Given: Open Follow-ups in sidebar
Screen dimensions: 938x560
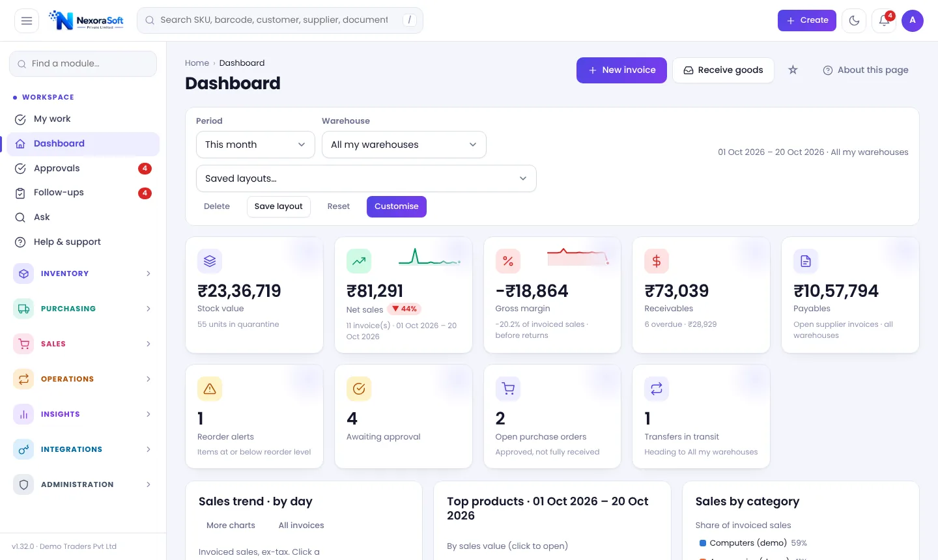Looking at the screenshot, I should click(x=83, y=193).
